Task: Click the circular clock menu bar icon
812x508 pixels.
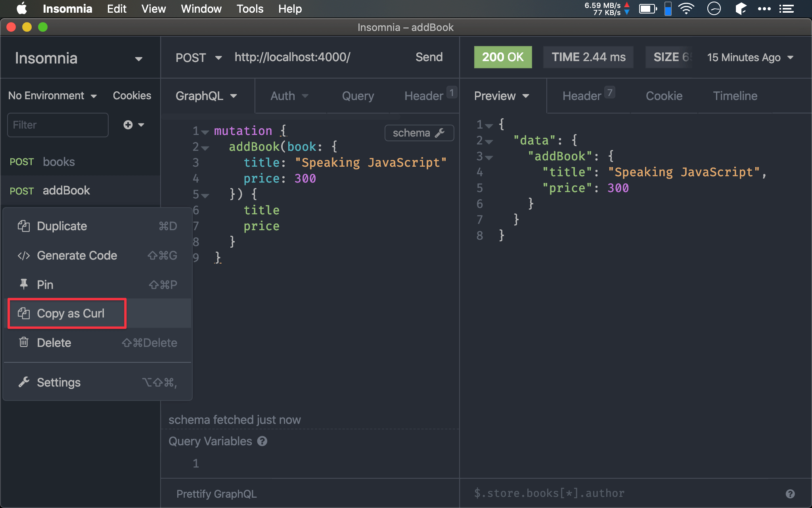Action: coord(714,8)
